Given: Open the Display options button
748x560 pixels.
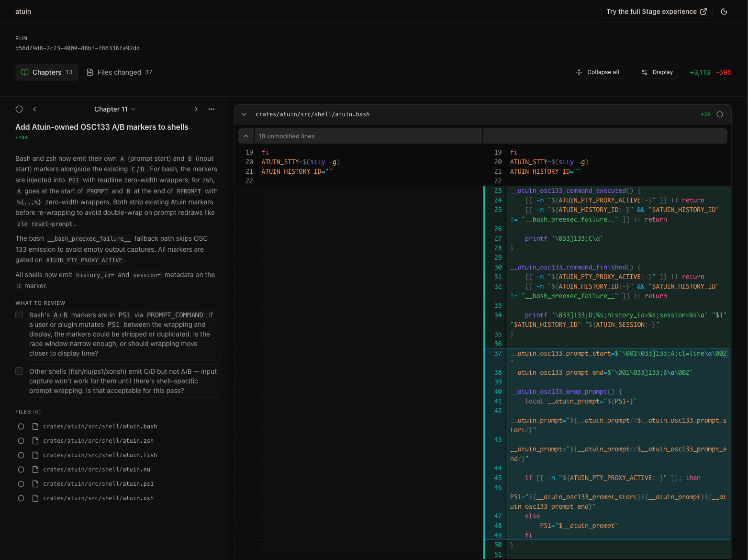Looking at the screenshot, I should click(657, 72).
